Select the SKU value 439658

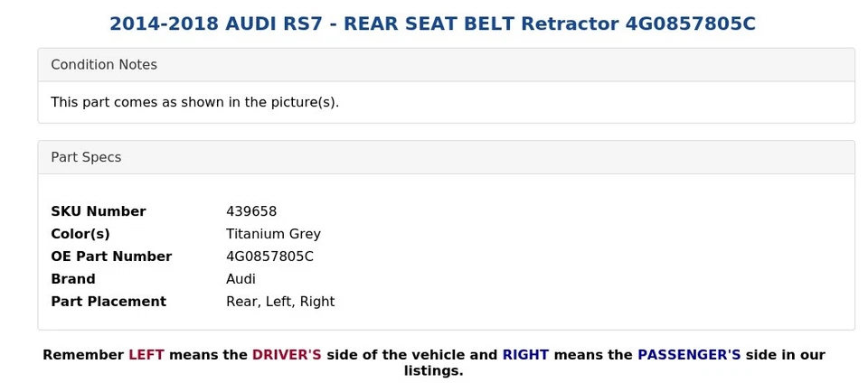[251, 211]
